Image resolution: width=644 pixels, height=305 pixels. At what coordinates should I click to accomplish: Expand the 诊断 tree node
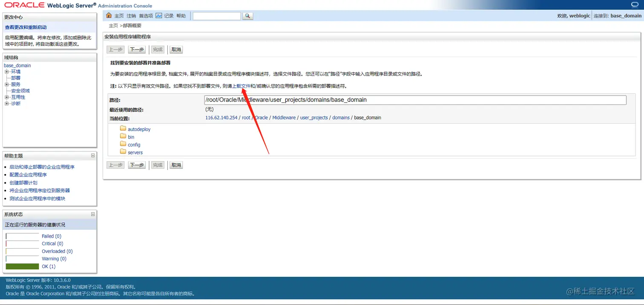coord(7,104)
